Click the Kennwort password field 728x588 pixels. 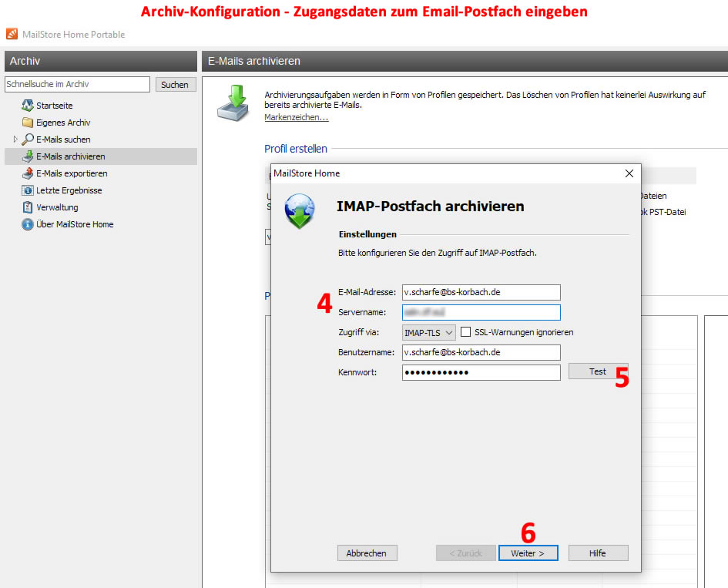click(481, 372)
